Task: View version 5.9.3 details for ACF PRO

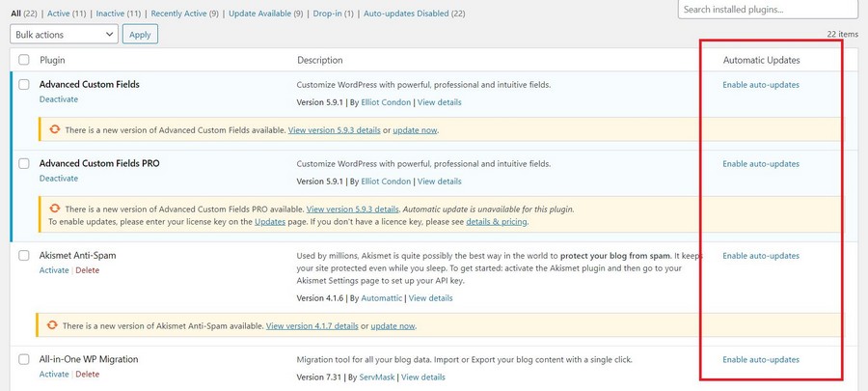Action: point(352,209)
